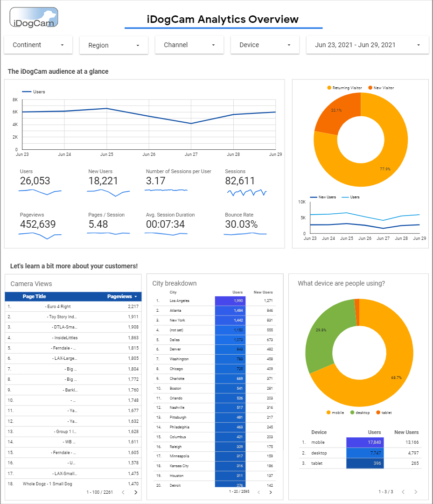This screenshot has width=433, height=504.
Task: Go to previous page of Camera Views
Action: click(123, 492)
